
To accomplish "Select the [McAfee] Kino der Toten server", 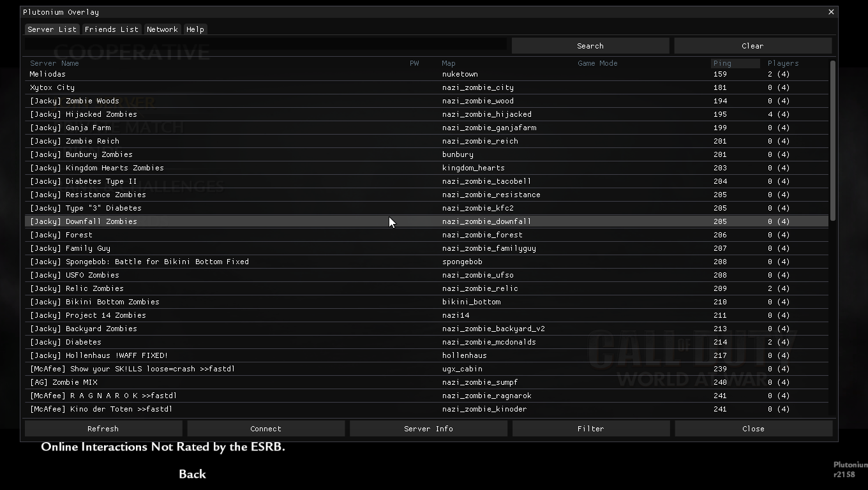I will pos(426,409).
